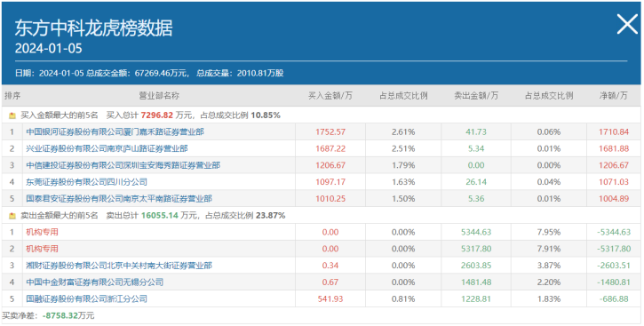Open 国泰君安证券南京太平南路证券营业部 link
644x326 pixels.
click(x=119, y=199)
